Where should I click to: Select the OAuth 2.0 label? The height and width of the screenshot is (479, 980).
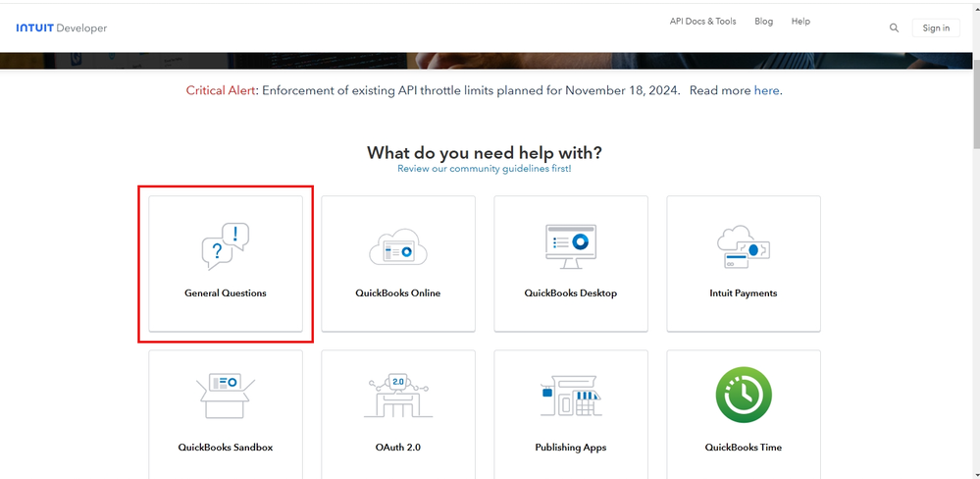click(398, 448)
